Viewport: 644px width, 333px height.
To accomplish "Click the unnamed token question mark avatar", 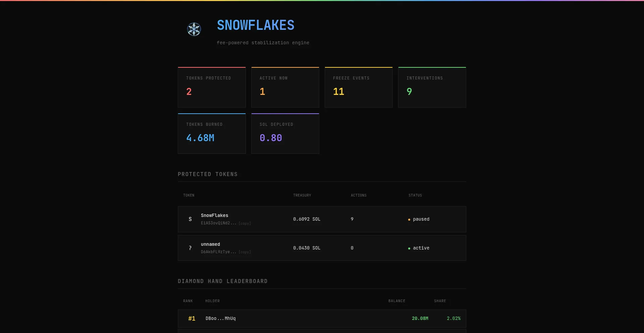I will pyautogui.click(x=190, y=248).
